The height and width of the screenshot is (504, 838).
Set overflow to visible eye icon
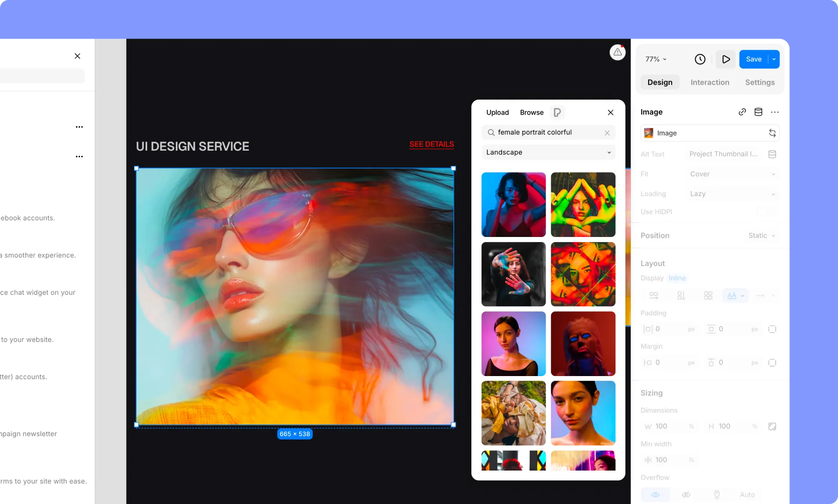coord(655,495)
